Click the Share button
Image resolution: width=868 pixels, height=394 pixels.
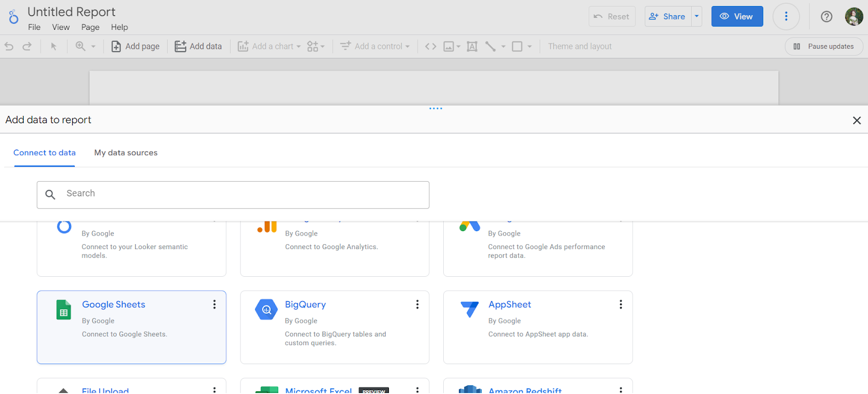pyautogui.click(x=668, y=16)
